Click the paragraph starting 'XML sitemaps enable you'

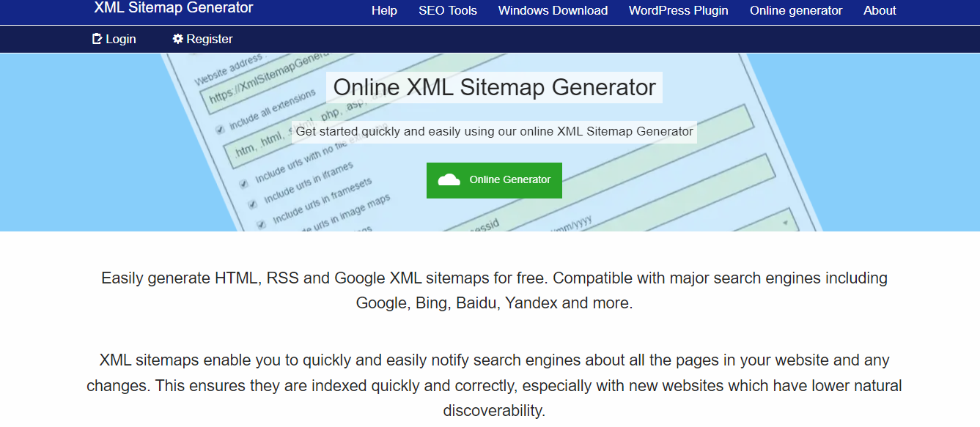pyautogui.click(x=494, y=385)
